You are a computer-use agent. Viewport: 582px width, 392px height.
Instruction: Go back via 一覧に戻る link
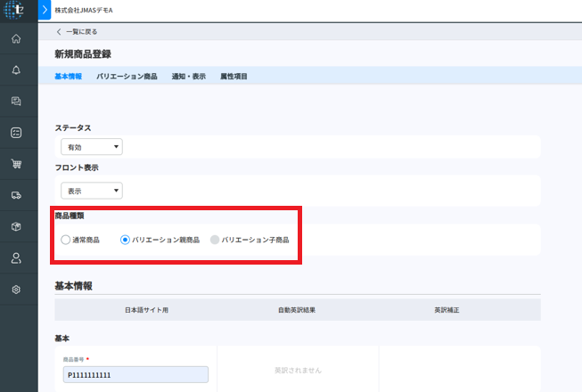point(78,32)
